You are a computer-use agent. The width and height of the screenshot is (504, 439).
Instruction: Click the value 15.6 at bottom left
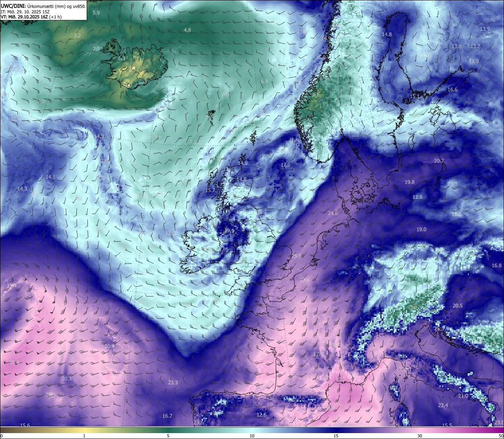[25, 426]
